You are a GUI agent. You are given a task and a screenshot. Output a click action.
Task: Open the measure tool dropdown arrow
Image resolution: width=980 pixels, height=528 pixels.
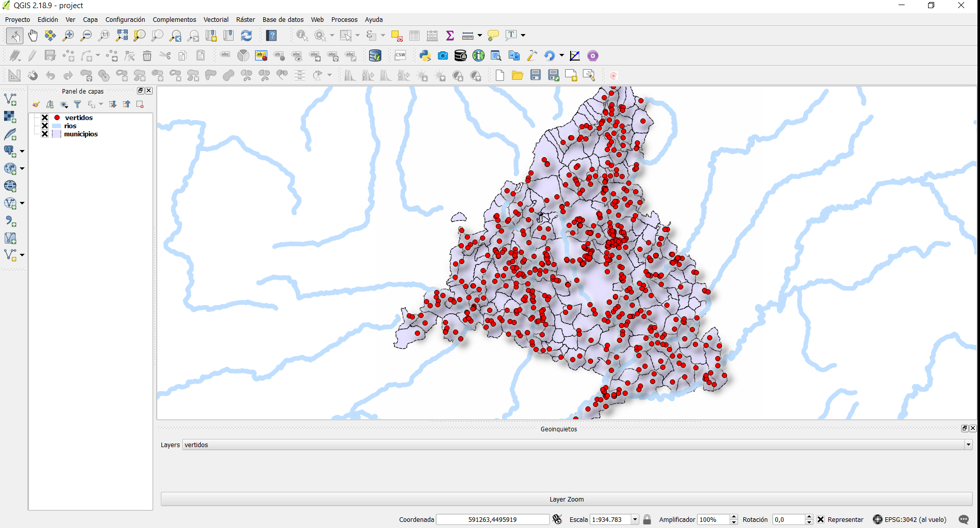tap(480, 36)
